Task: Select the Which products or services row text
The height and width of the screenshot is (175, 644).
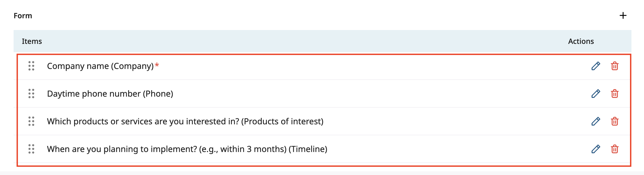Action: [x=185, y=121]
